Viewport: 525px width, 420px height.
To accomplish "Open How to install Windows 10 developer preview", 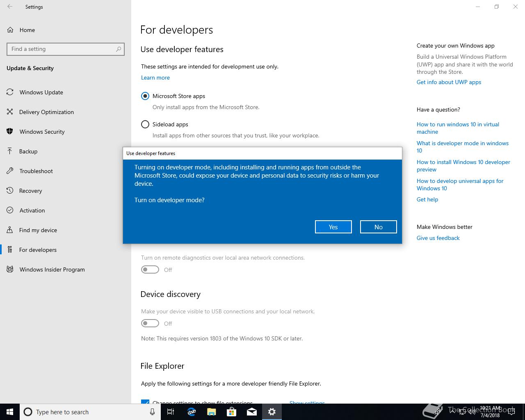I will tap(463, 166).
